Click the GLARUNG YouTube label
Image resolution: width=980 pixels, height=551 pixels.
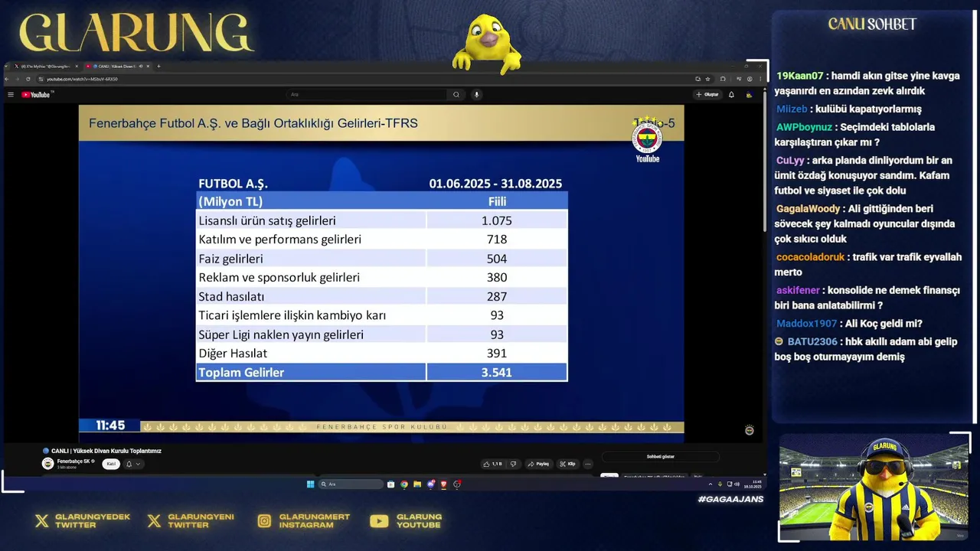pos(419,521)
